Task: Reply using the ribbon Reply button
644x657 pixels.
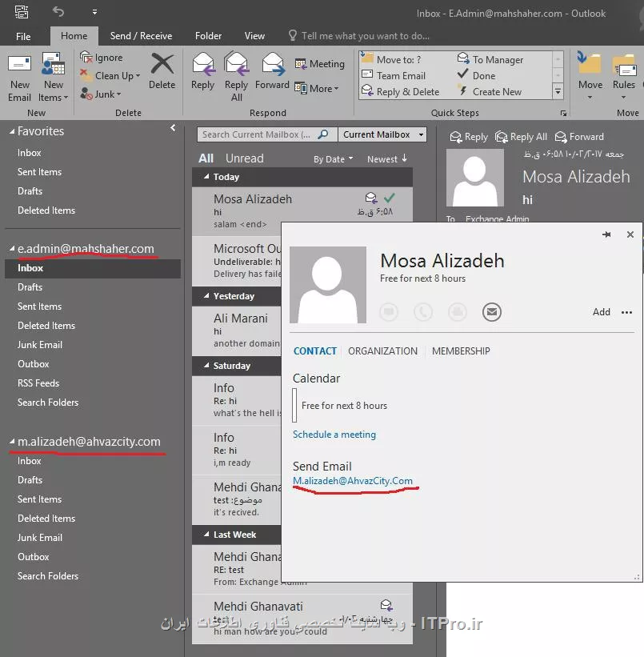Action: [202, 71]
